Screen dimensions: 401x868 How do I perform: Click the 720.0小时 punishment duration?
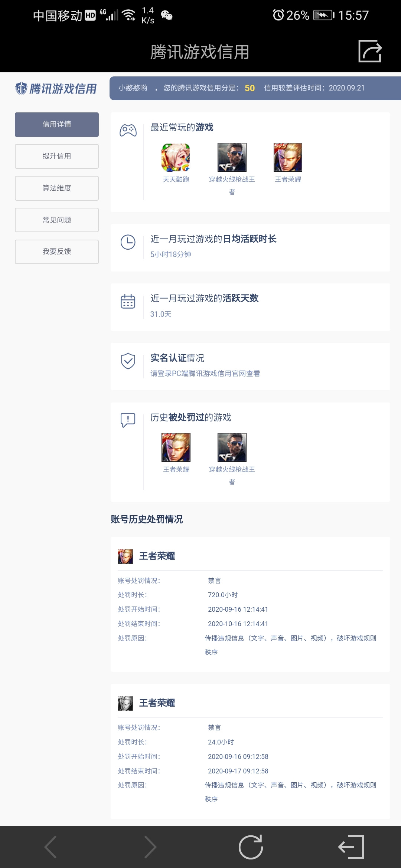[x=223, y=595]
